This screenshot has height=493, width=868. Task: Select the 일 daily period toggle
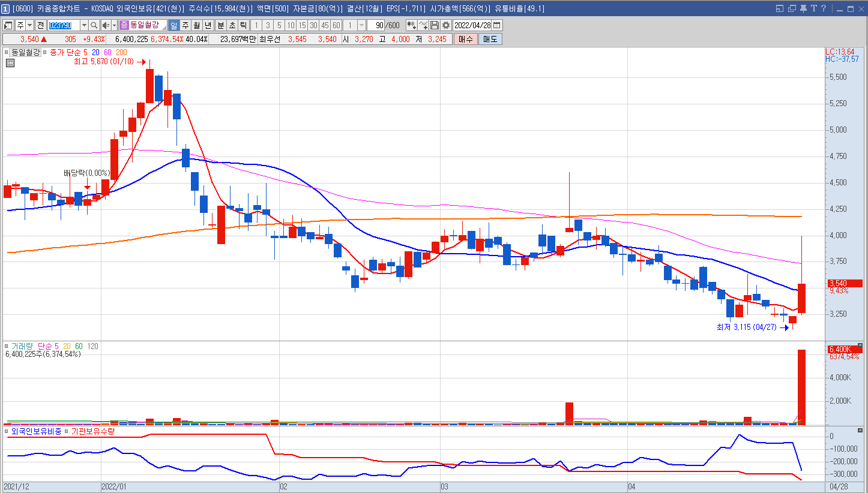tap(173, 25)
